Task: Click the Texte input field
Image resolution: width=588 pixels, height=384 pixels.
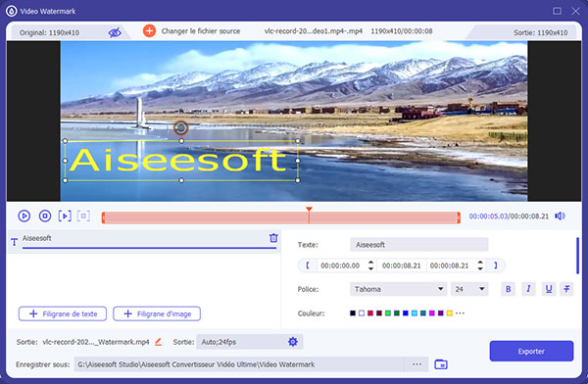Action: (x=419, y=245)
